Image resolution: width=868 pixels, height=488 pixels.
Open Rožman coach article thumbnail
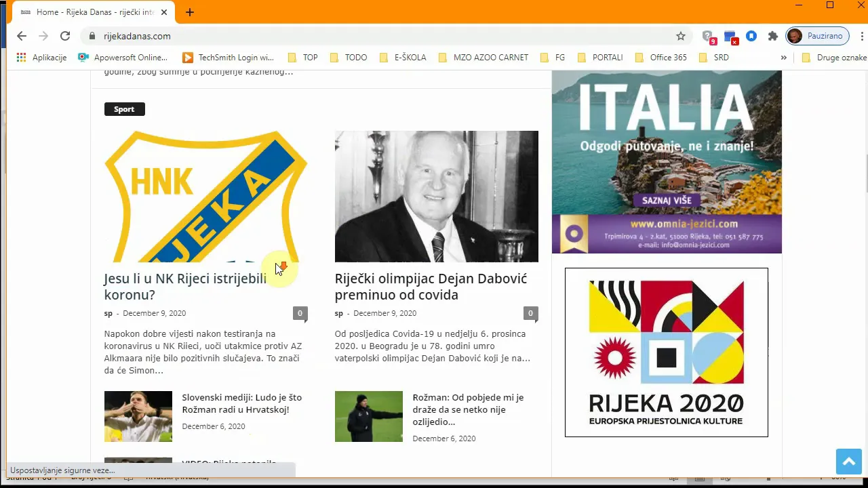(369, 416)
